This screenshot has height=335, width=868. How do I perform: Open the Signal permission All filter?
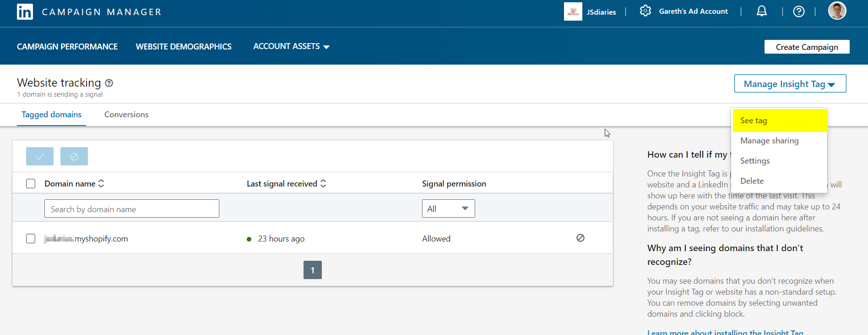click(448, 209)
